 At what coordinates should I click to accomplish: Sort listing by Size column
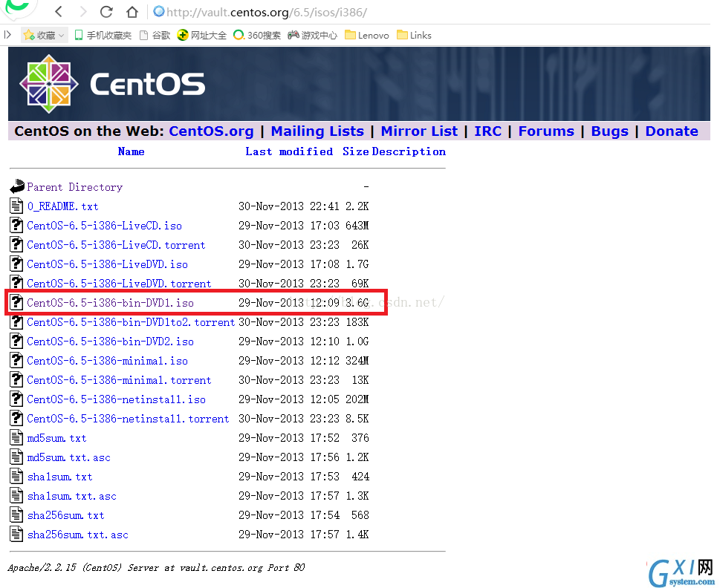click(355, 151)
